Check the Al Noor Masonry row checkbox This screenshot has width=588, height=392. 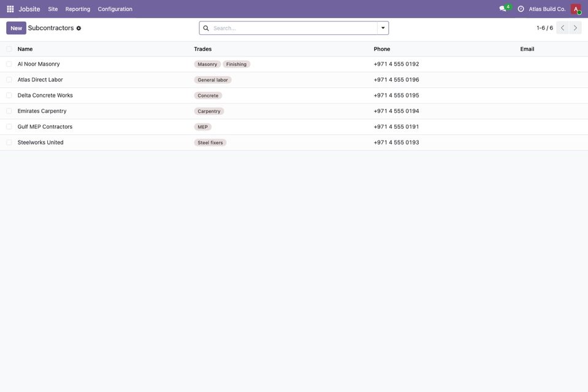pyautogui.click(x=9, y=64)
